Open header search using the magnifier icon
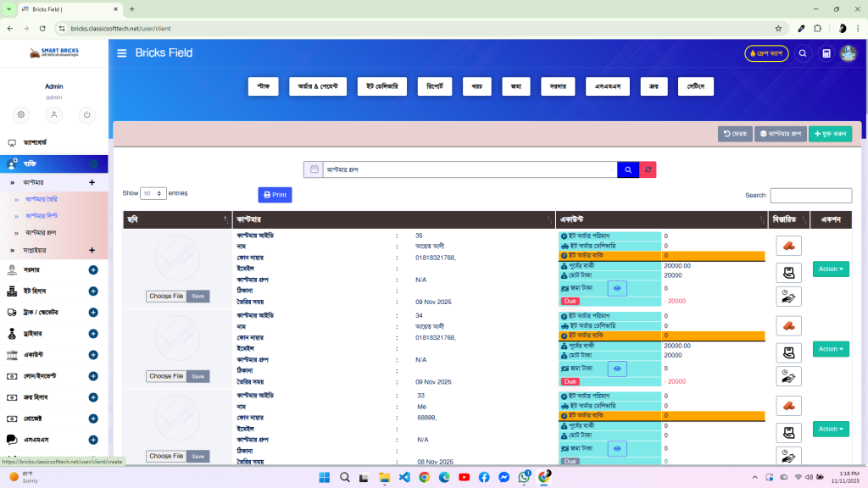The height and width of the screenshot is (488, 868). [803, 53]
